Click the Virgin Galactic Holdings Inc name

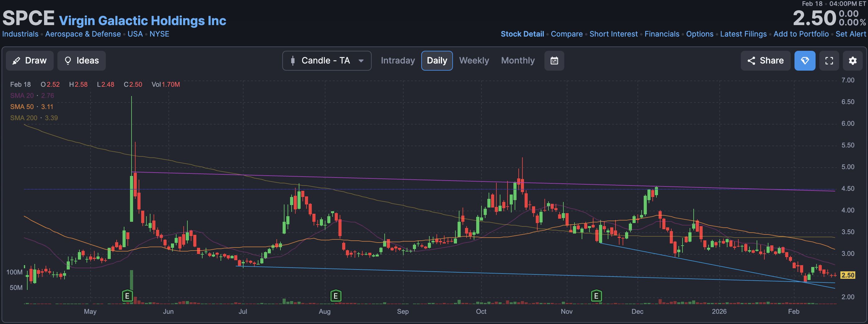coord(142,21)
